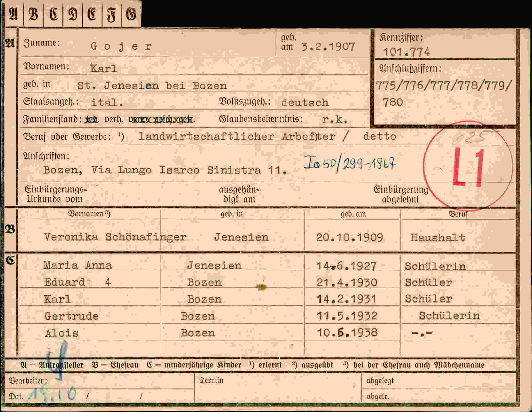This screenshot has height=412, width=532.
Task: Click the child name 'Eduard'
Action: (x=65, y=282)
